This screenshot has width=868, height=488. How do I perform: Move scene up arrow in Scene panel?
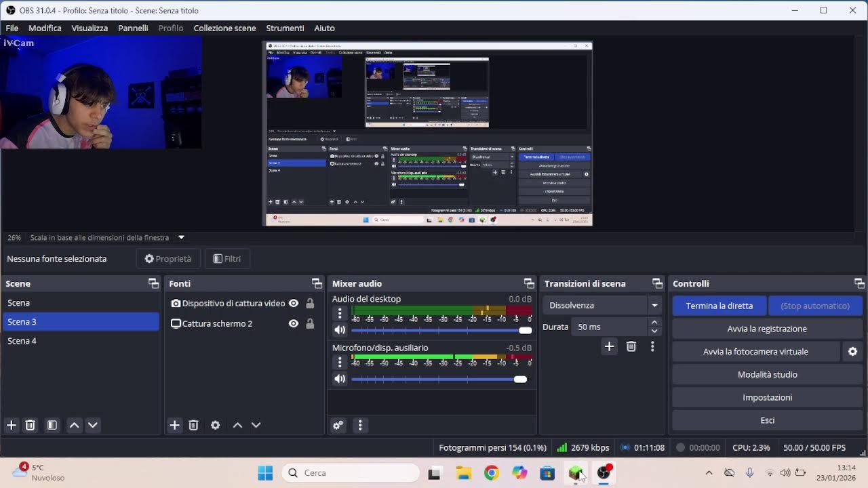[75, 425]
